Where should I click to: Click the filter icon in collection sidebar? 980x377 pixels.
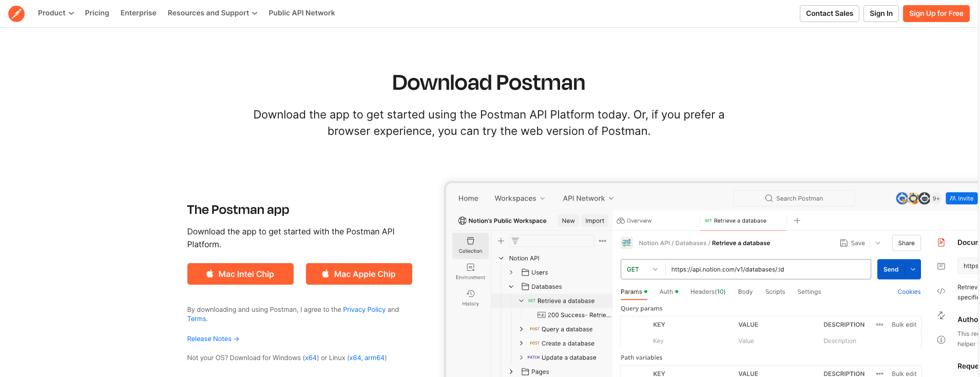coord(515,241)
